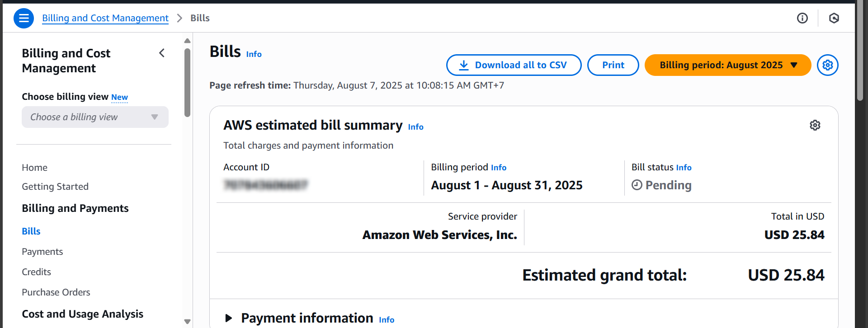Open page preferences via the gear icon
Viewport: 868px width, 328px height.
pos(828,65)
